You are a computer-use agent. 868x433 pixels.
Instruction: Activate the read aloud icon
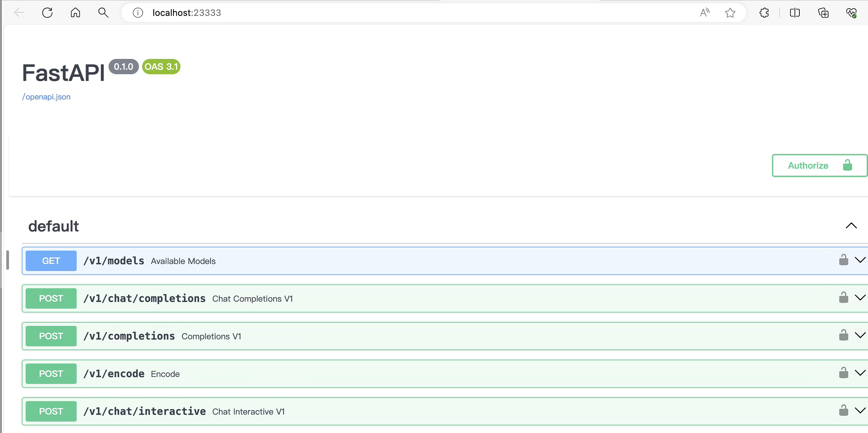click(704, 13)
